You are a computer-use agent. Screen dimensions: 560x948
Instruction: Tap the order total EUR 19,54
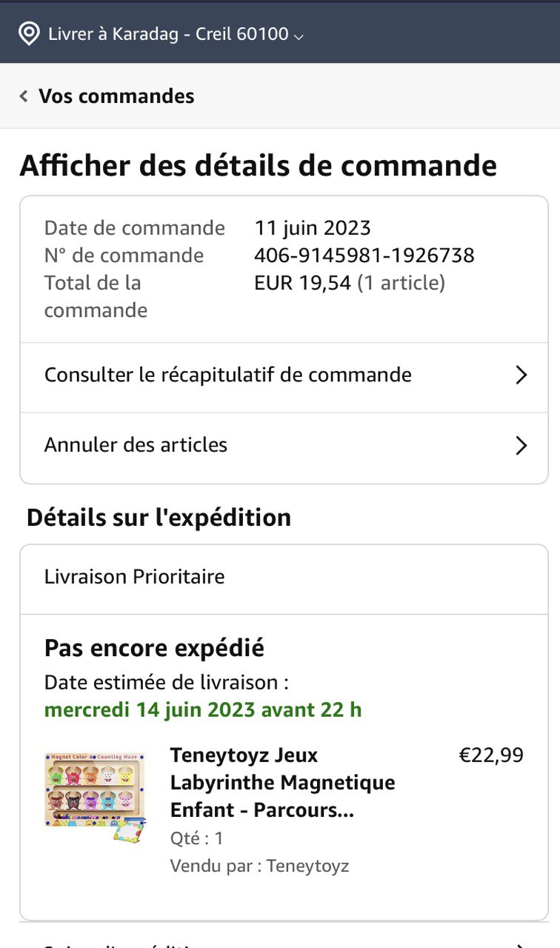tap(302, 283)
